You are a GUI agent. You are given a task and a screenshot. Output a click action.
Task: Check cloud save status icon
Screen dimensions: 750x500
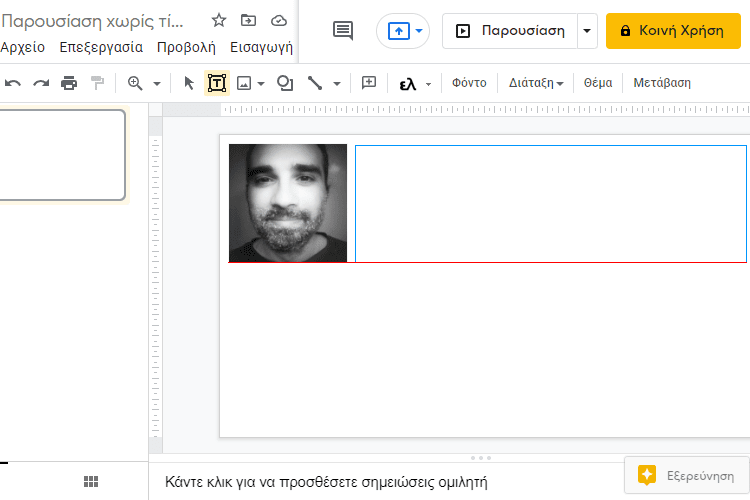[279, 21]
